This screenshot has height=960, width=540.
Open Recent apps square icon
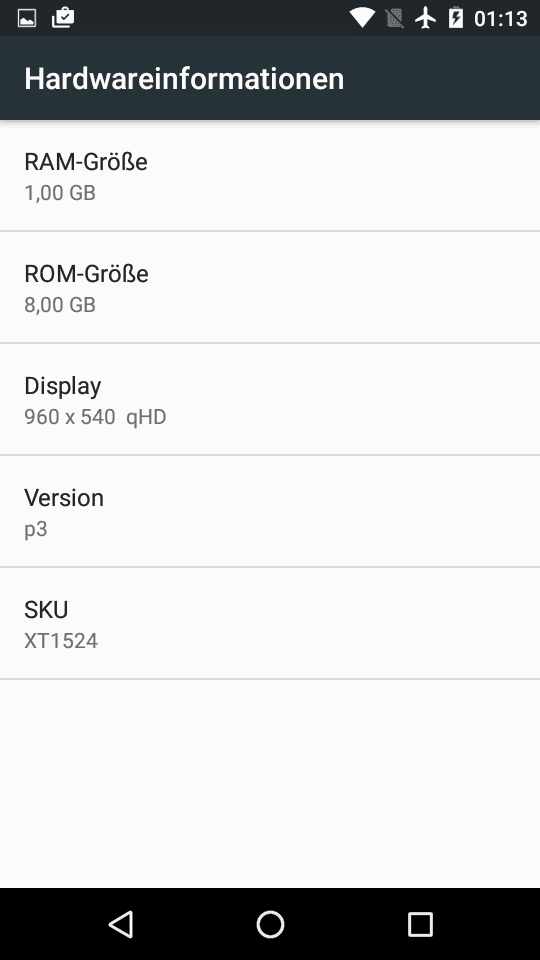click(x=420, y=924)
